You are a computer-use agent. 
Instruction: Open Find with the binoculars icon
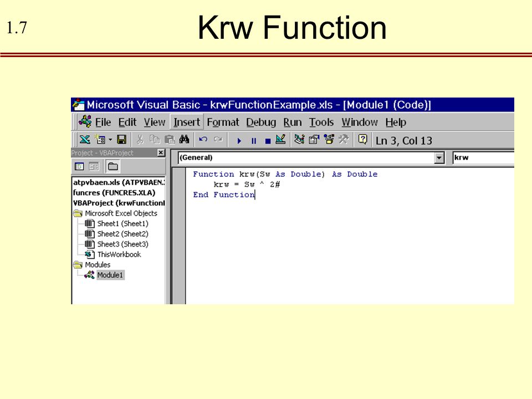[x=184, y=140]
